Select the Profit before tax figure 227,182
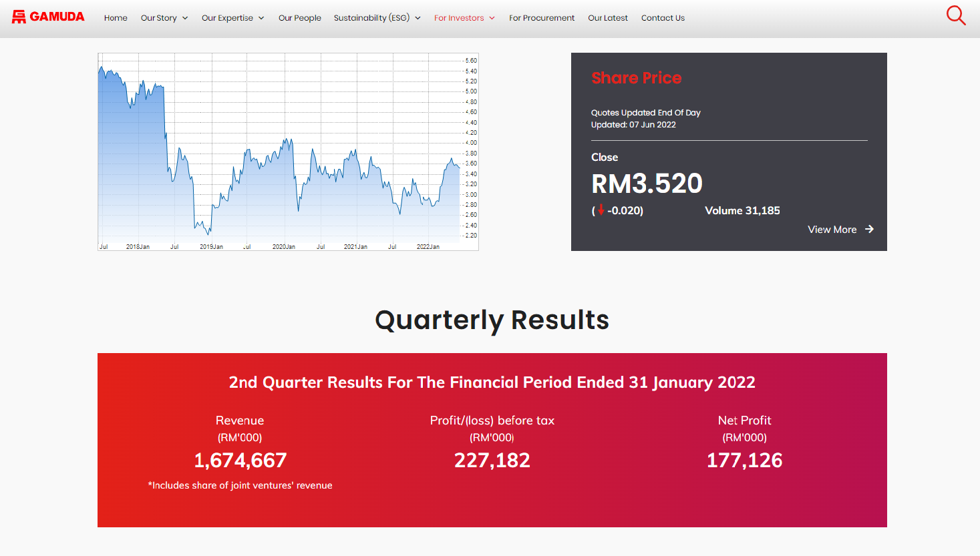Screen dimensions: 980x556 click(492, 460)
